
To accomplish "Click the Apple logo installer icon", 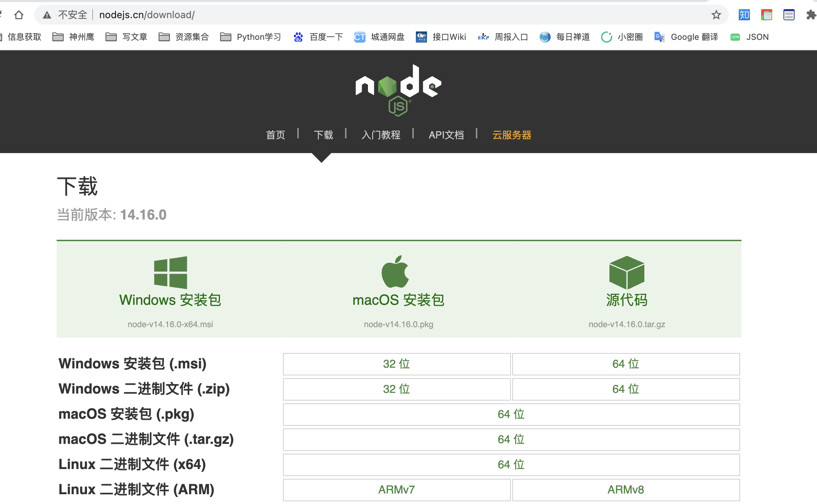I will pos(395,272).
